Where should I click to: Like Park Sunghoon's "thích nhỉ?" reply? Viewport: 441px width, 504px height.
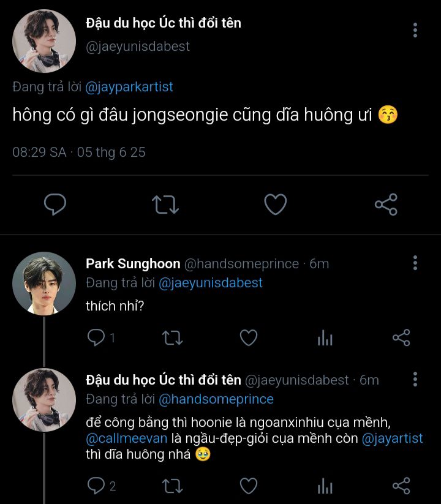click(x=248, y=337)
